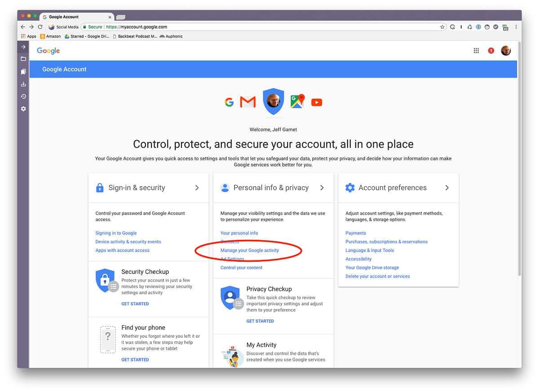Open the history clock icon in the sidebar
Image resolution: width=539 pixels, height=392 pixels.
click(x=23, y=97)
